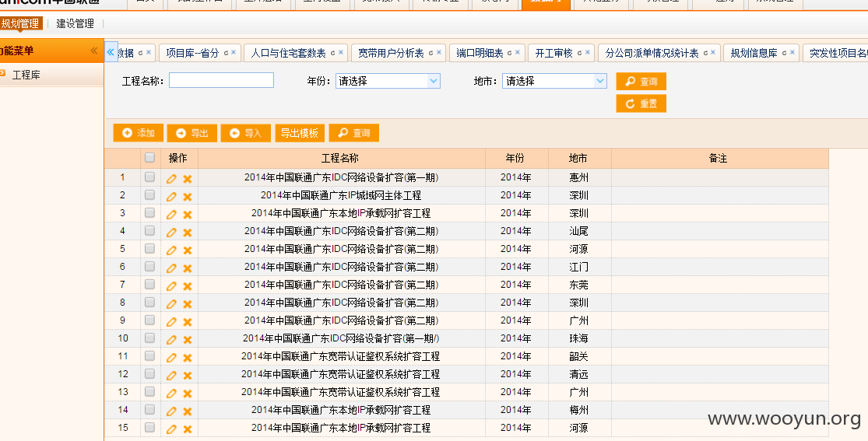Screen dimensions: 868x441
Task: Check the row 7 checkbox for 东莞
Action: click(x=149, y=284)
